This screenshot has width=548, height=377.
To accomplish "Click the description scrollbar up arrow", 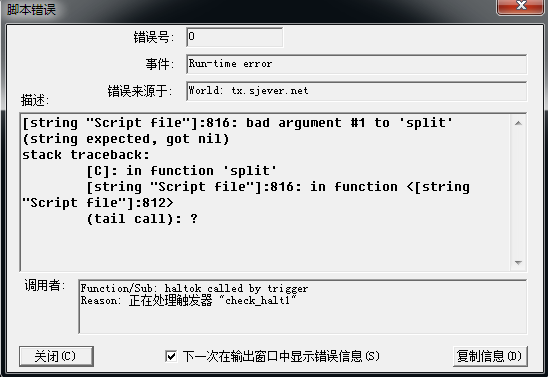I will coord(518,123).
